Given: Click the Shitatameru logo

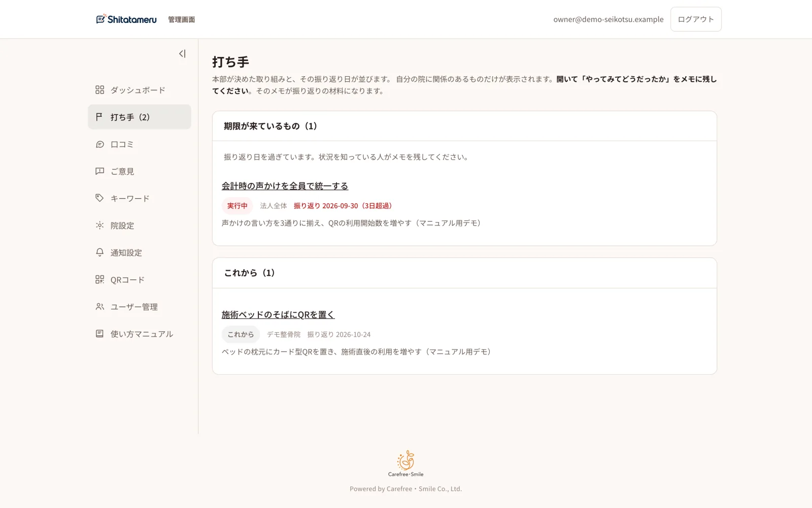Looking at the screenshot, I should point(126,19).
